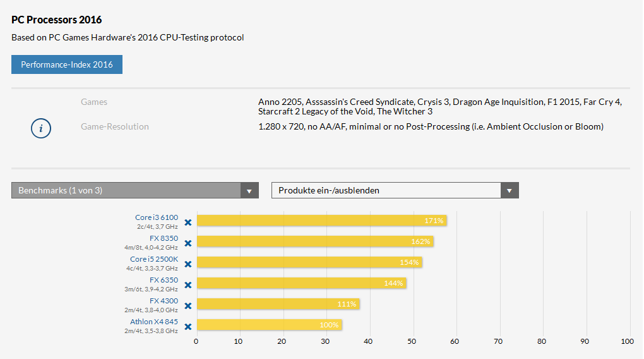The width and height of the screenshot is (644, 359).
Task: Click the 144% bar for FX 6350
Action: 302,283
